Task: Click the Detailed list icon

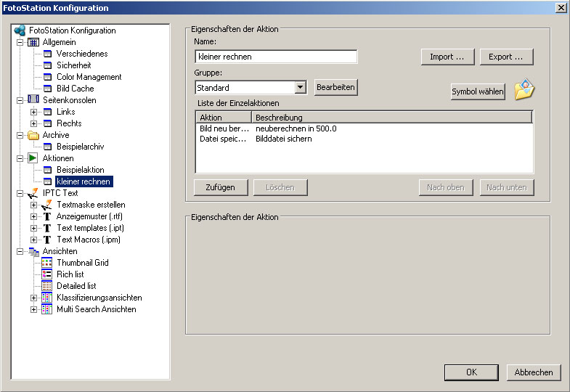Action: tap(47, 286)
